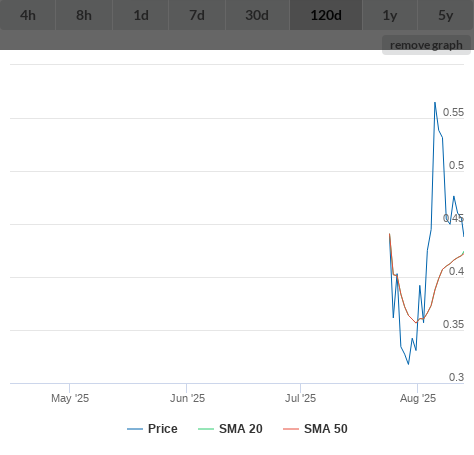The image size is (474, 455).
Task: Hide the SMA 50 series via legend
Action: pos(315,429)
